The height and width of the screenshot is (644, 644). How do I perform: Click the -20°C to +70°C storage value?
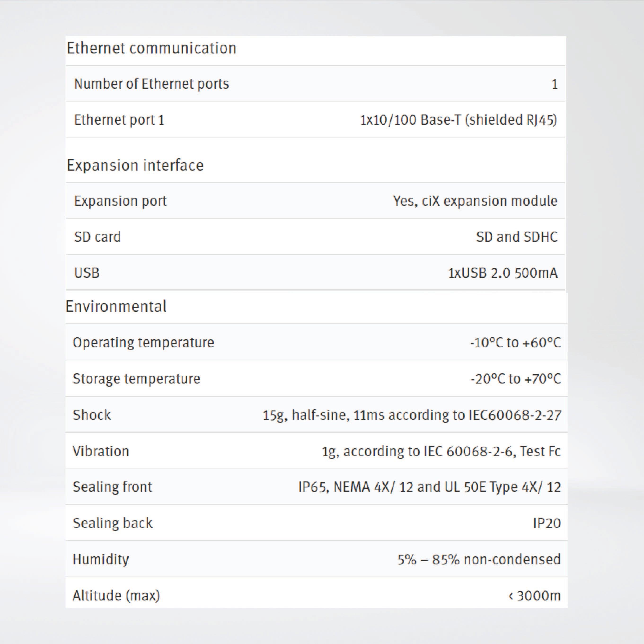[x=515, y=379]
